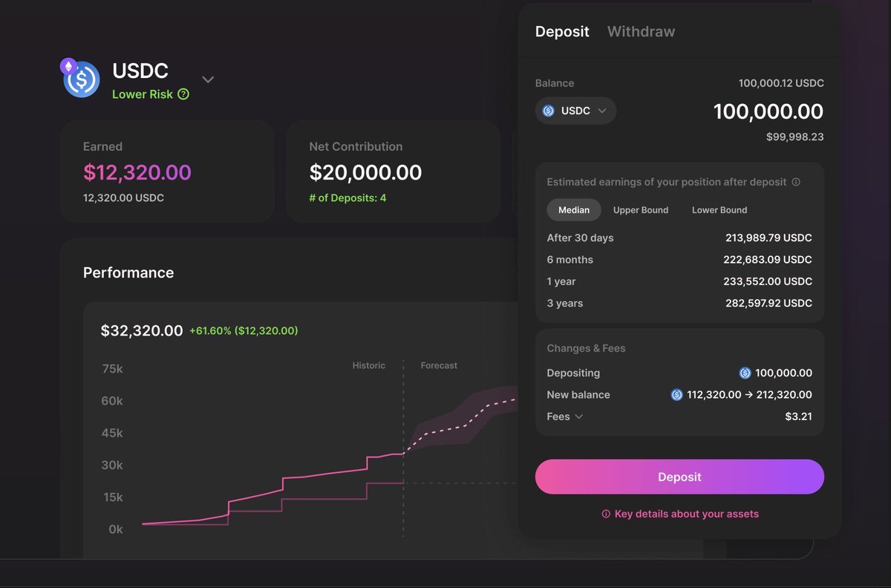The image size is (891, 588).
Task: Click the USDC icon next to Depositing amount
Action: coord(745,373)
